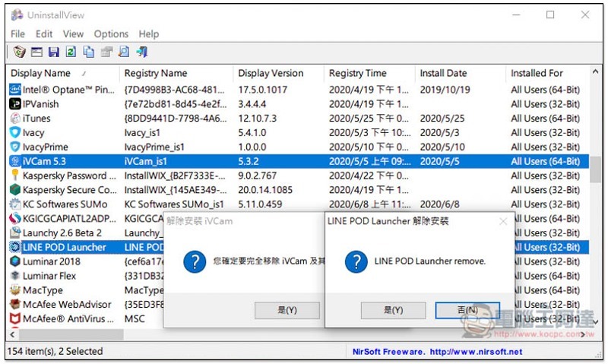Viewport: 608px width, 364px height.
Task: Click the Uninstall toolbar icon
Action: (19, 52)
